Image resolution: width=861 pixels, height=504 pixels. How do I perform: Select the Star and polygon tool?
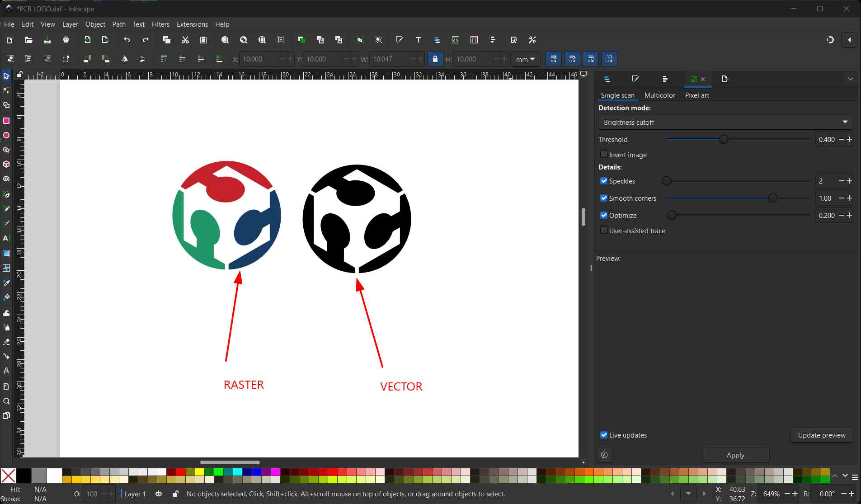coord(6,150)
